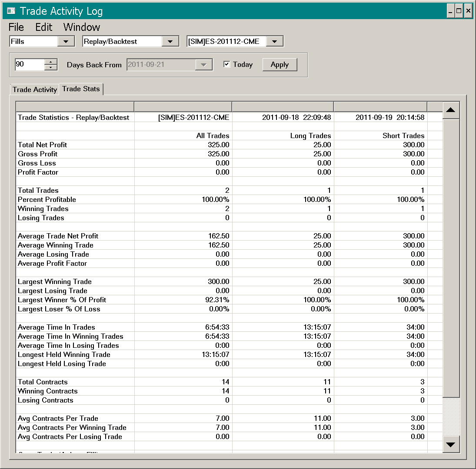476x469 pixels.
Task: Click the 'Largest Winner % Of Profit' label
Action: tap(62, 300)
